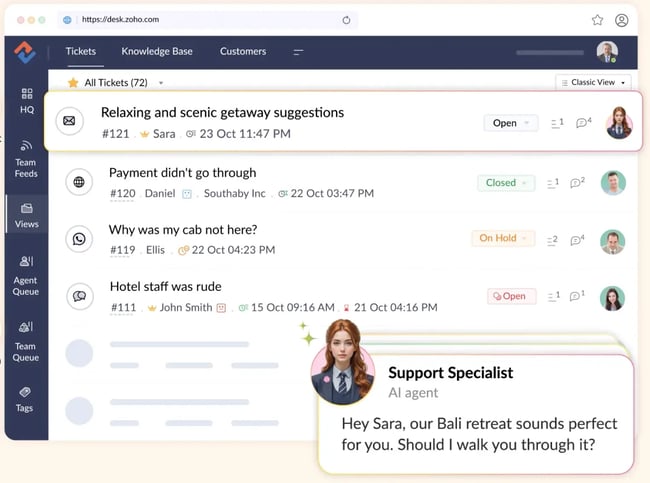Viewport: 650px width, 483px height.
Task: Open ticket Hotel staff was rude
Action: point(165,286)
